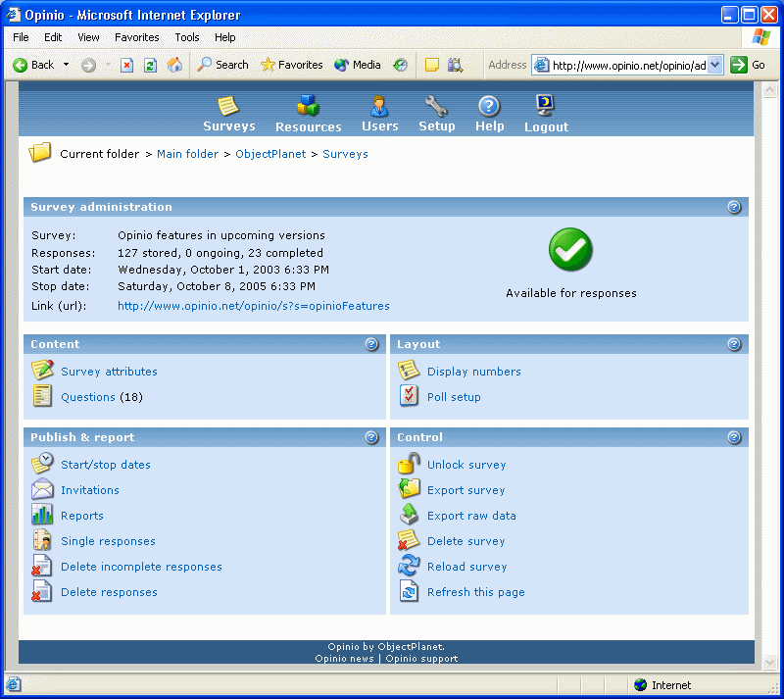784x699 pixels.
Task: Click the Media toolbar button
Action: point(358,65)
